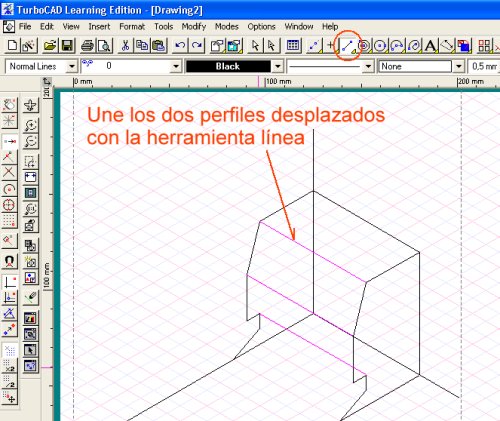The height and width of the screenshot is (421, 500).
Task: Click the Redo arrow button
Action: pos(197,46)
